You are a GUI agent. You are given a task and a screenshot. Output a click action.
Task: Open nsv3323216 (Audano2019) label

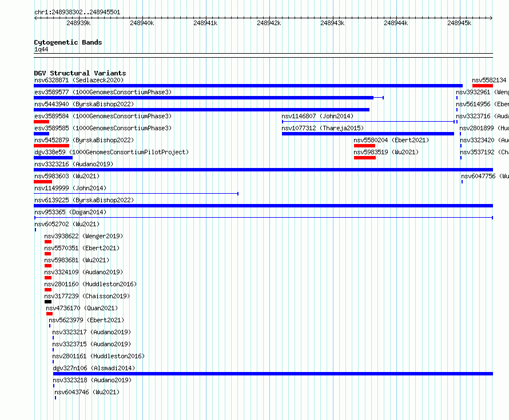[74, 164]
